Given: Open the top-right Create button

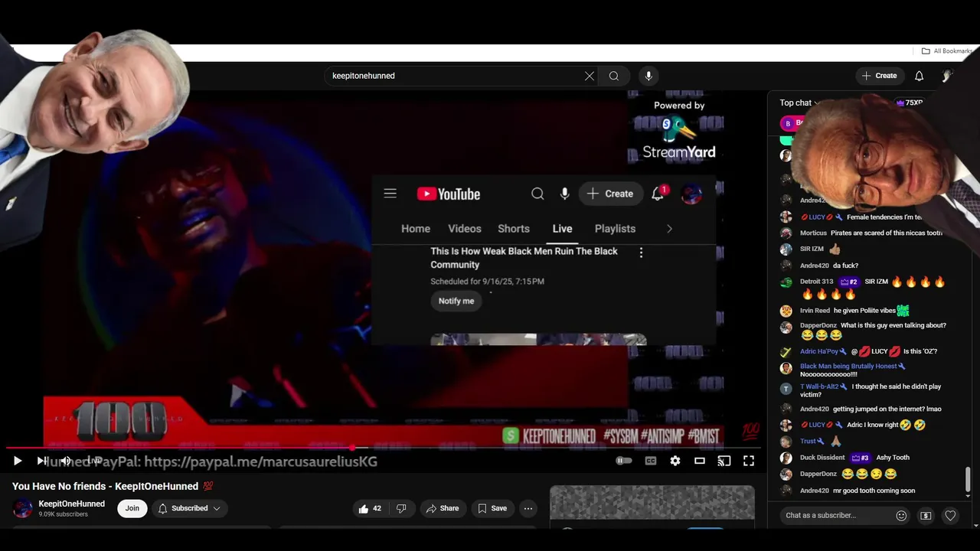Looking at the screenshot, I should (879, 76).
